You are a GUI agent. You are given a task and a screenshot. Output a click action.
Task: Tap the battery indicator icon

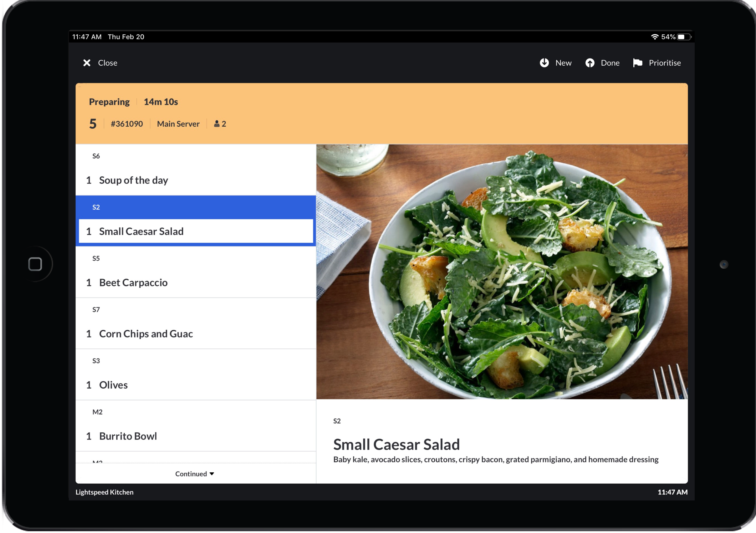[x=684, y=37]
